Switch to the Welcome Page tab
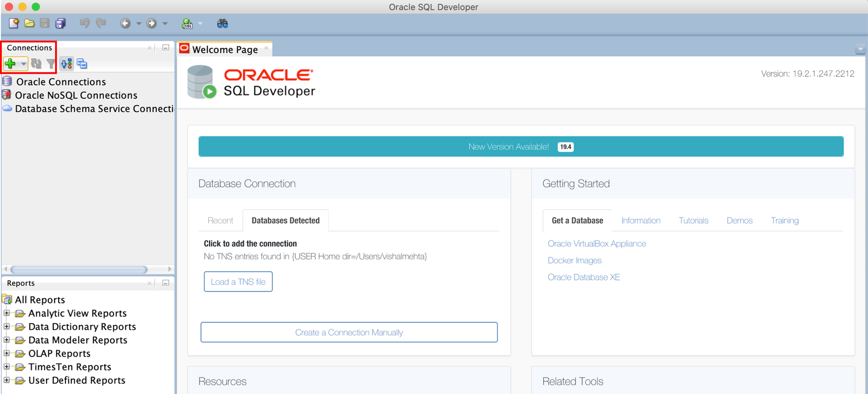868x394 pixels. tap(225, 49)
